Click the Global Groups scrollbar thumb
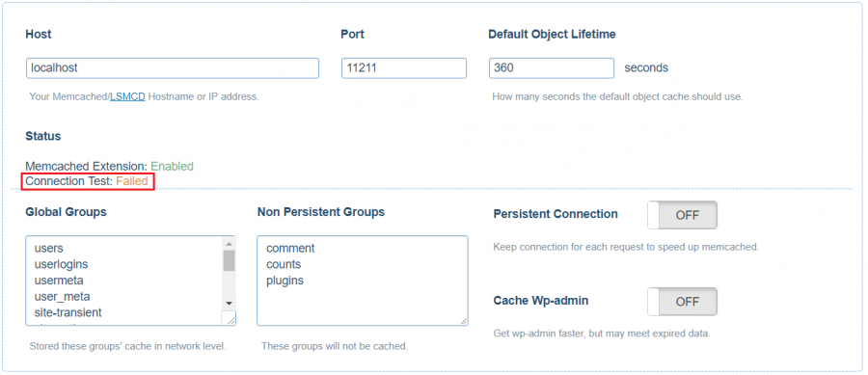This screenshot has height=375, width=868. tap(229, 260)
